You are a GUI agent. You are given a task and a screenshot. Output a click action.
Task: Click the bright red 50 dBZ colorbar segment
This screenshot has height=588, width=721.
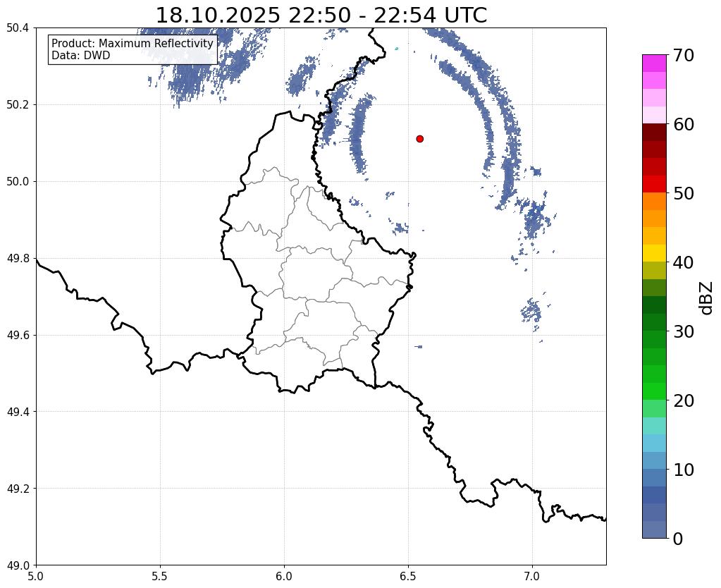[x=654, y=184]
